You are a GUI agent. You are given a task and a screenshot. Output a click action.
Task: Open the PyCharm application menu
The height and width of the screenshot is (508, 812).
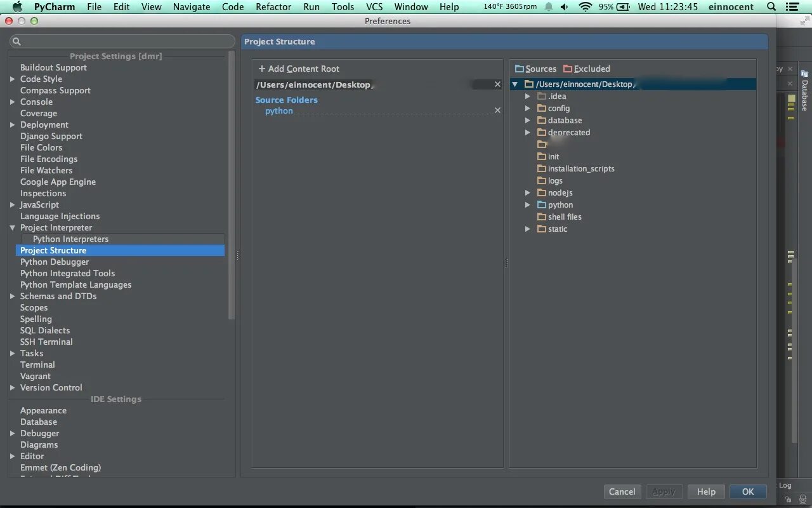[x=55, y=7]
